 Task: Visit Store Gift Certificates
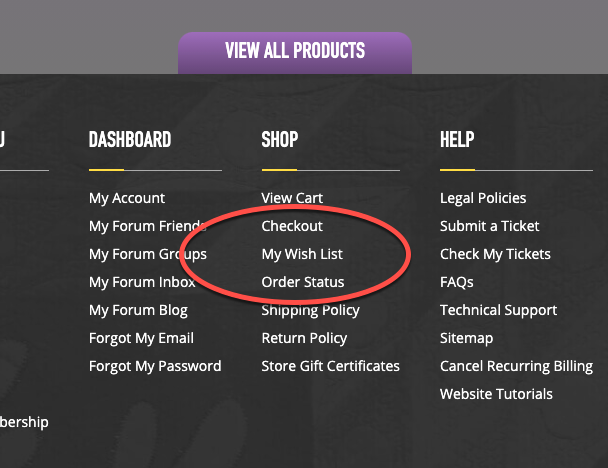(x=330, y=366)
